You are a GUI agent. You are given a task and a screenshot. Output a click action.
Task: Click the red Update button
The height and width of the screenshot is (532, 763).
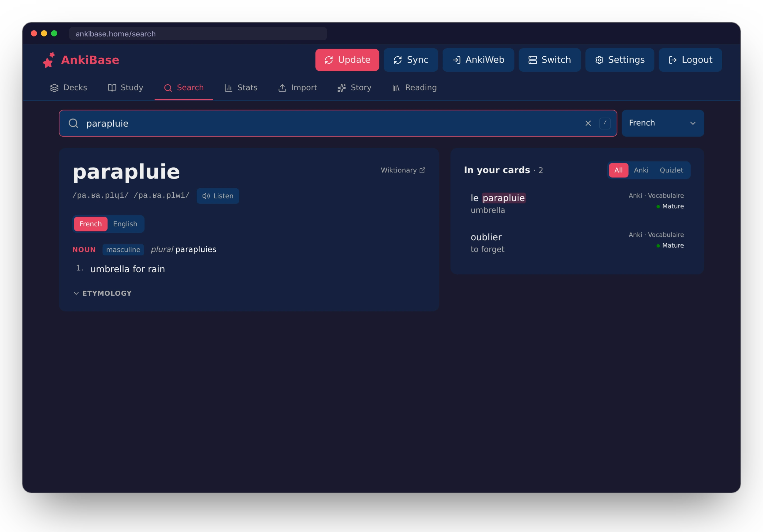pos(347,60)
